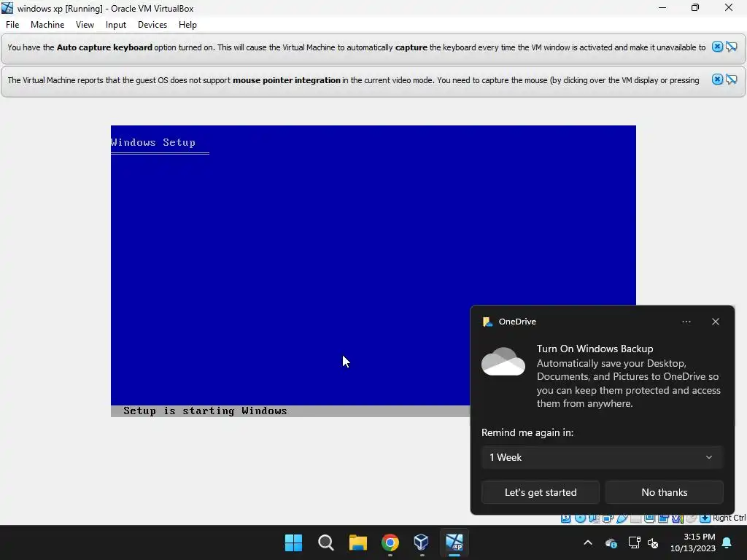Click the audio status icon in VirtualBox
This screenshot has height=560, width=747.
(594, 518)
